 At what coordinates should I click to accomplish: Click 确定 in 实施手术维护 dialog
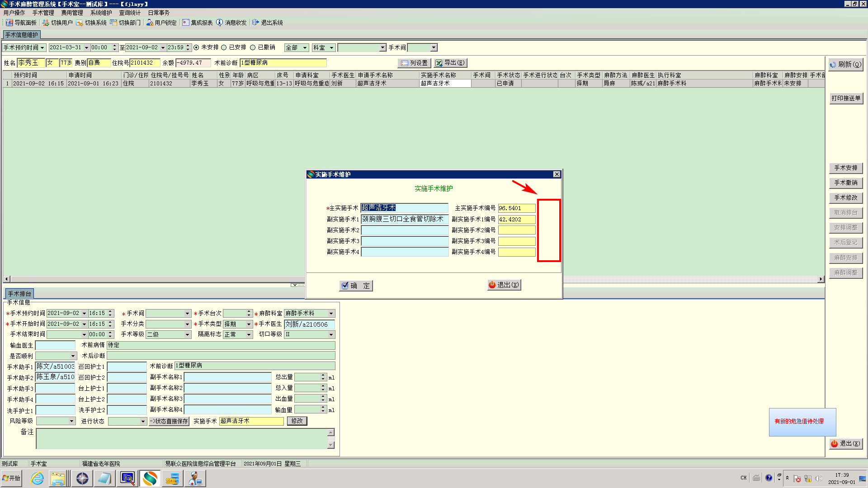[x=356, y=286]
